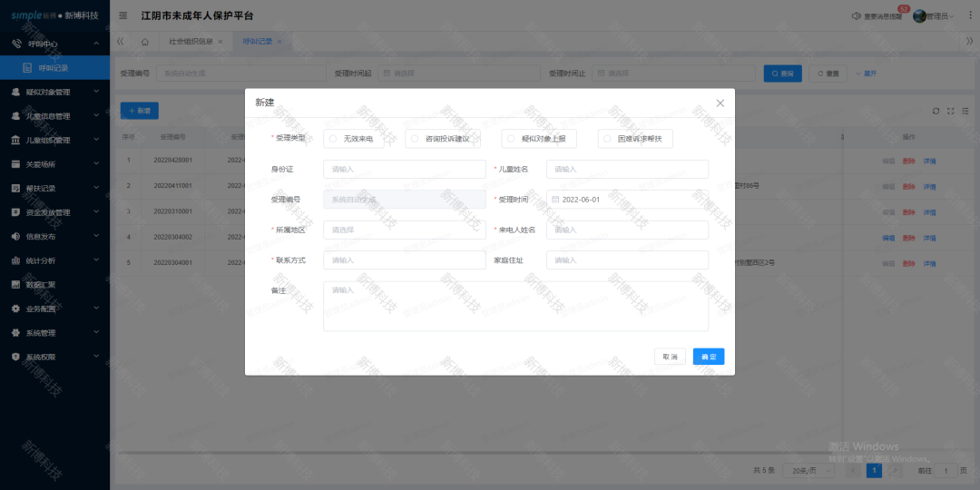Screen dimensions: 980x490
Task: Click the 取消 button
Action: pos(670,357)
